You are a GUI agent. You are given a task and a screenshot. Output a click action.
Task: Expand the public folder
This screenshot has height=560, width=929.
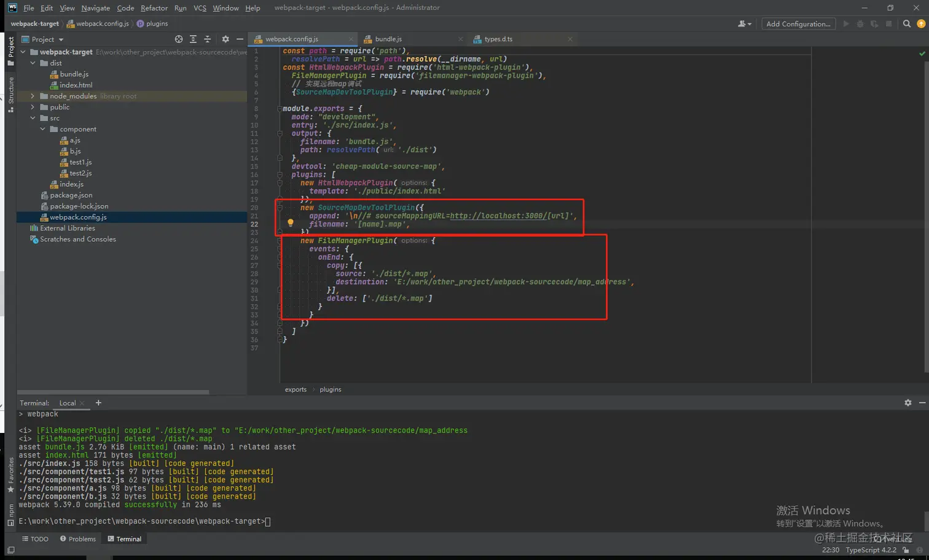pos(33,107)
